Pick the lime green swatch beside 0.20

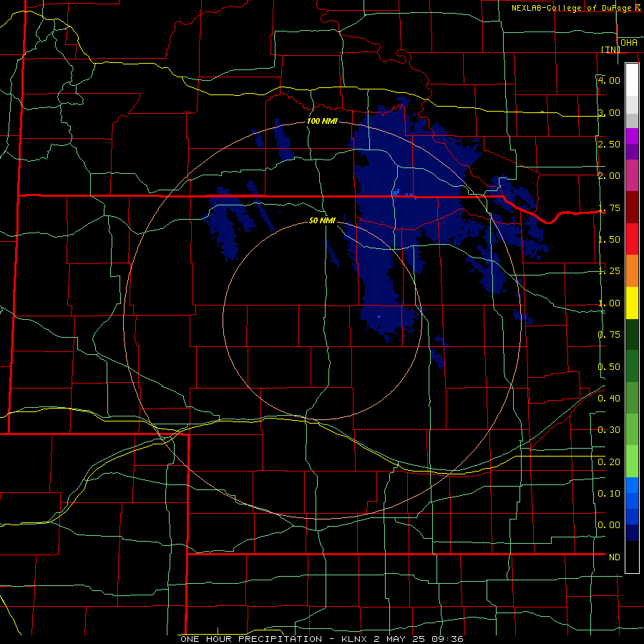pos(632,462)
